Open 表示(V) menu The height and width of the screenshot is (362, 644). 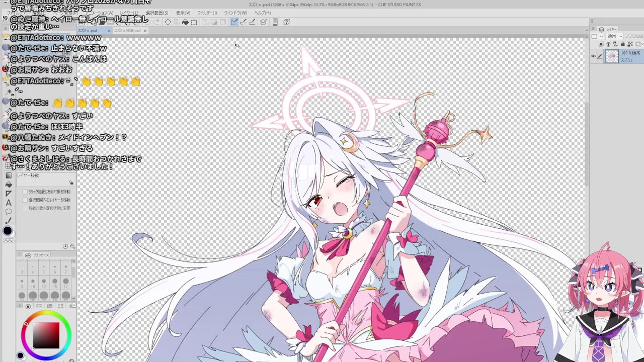183,13
